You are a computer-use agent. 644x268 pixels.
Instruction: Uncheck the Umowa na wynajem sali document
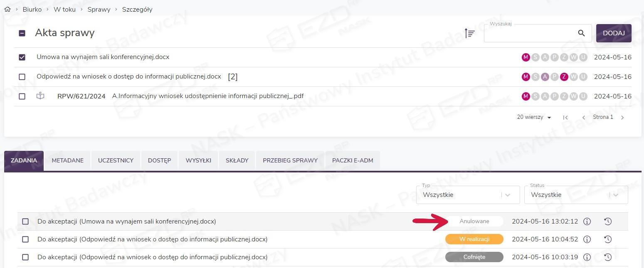coord(22,57)
